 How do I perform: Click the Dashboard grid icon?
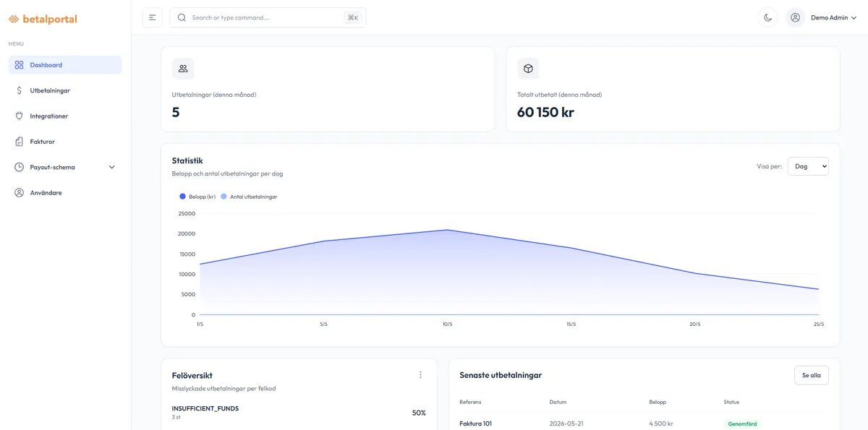click(20, 65)
